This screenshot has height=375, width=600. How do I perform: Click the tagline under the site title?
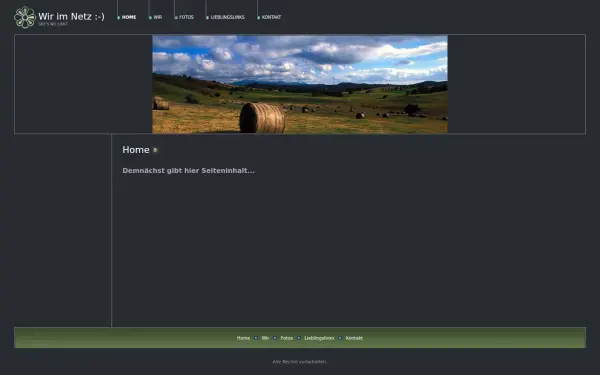point(53,24)
